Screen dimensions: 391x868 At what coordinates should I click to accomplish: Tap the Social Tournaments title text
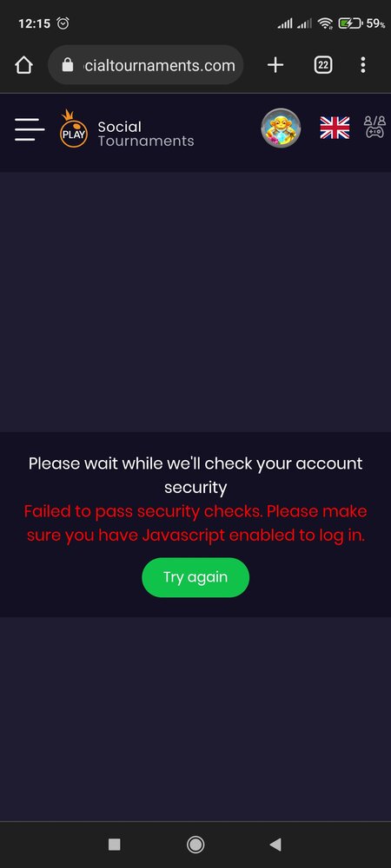coord(146,134)
